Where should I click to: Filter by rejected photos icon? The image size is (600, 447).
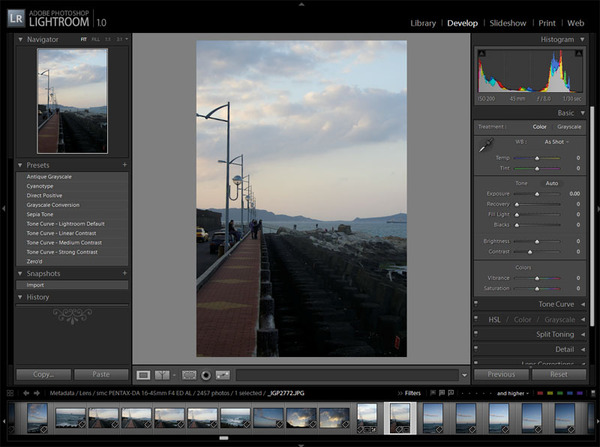(451, 393)
